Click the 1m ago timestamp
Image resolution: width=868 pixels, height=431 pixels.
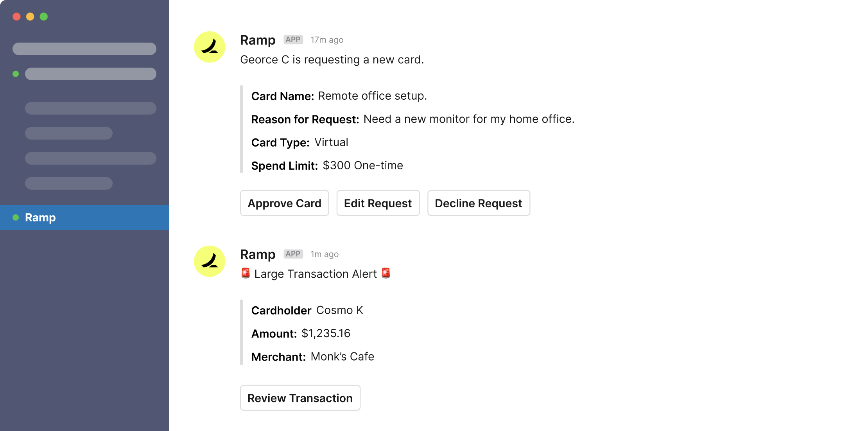point(325,254)
